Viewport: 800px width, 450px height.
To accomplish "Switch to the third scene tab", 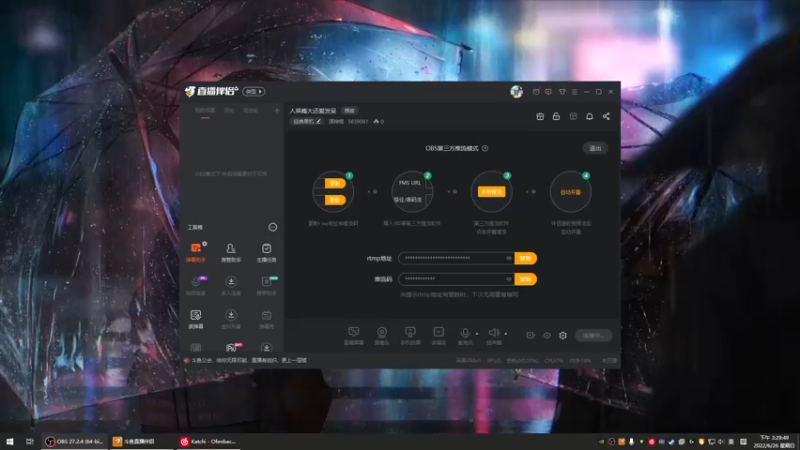I will click(x=251, y=111).
